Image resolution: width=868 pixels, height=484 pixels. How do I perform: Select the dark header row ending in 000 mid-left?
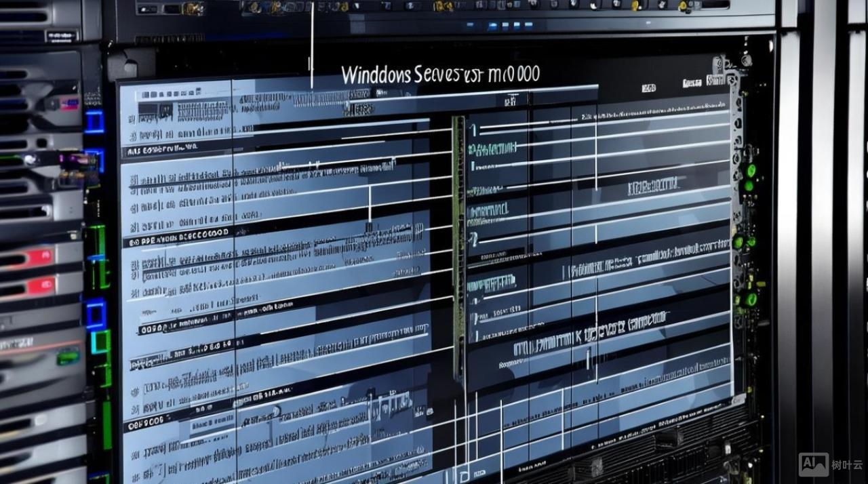[x=178, y=234]
